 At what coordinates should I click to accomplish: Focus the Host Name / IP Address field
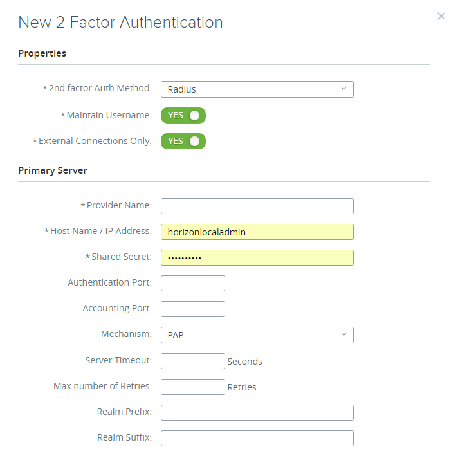pos(257,232)
